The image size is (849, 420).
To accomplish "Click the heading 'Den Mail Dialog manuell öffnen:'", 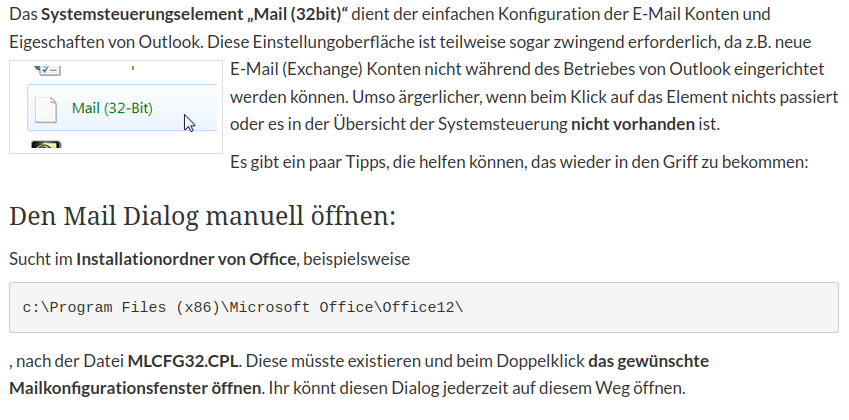I will click(x=203, y=216).
